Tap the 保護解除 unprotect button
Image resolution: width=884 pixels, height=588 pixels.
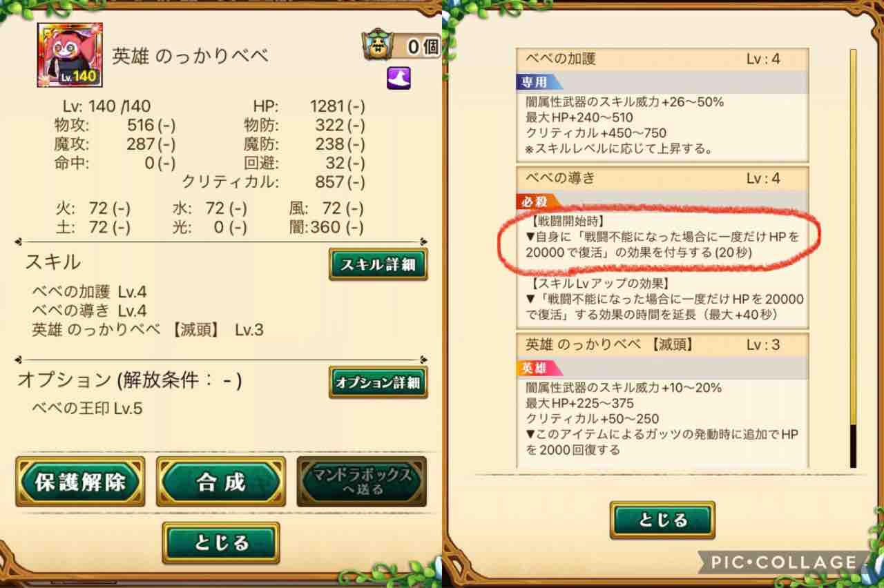click(80, 481)
